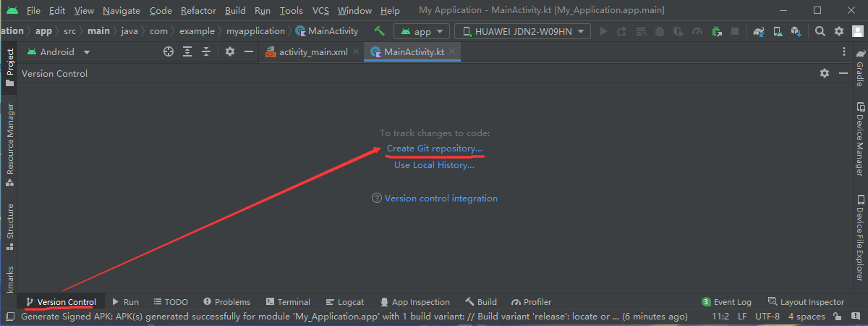Open the File menu

pyautogui.click(x=33, y=11)
